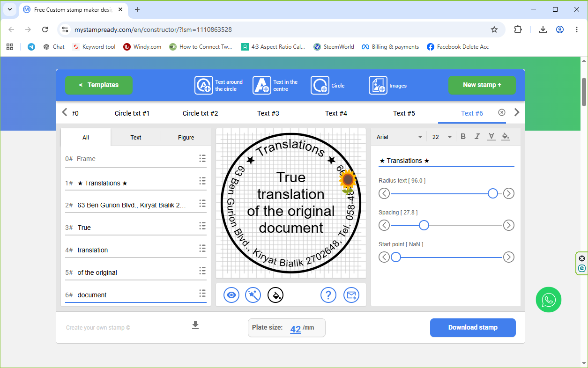Decrease Spacing with left arrow

[x=384, y=225]
